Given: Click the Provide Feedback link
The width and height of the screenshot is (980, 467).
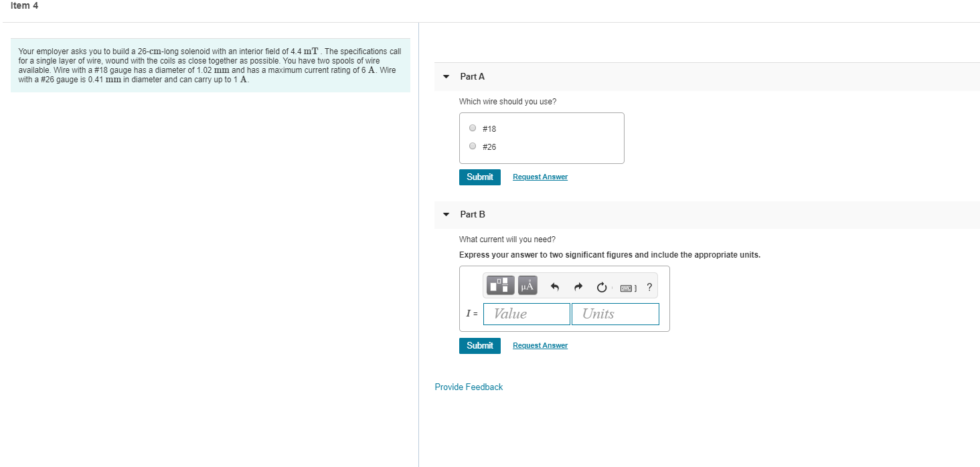Looking at the screenshot, I should (469, 387).
